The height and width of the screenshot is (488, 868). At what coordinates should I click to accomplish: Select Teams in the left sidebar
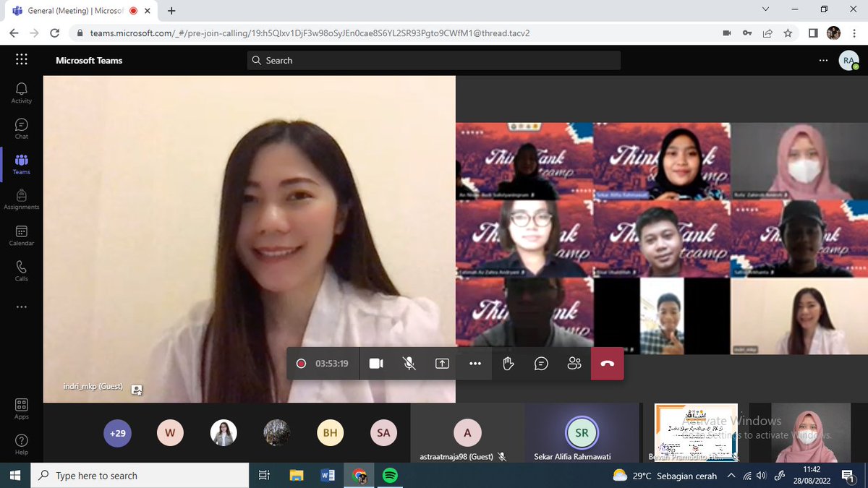pyautogui.click(x=22, y=164)
